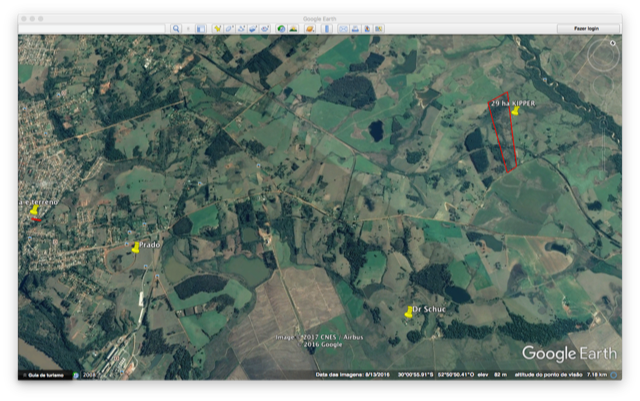Click the 29 ha KIPPER placemark

pos(514,111)
